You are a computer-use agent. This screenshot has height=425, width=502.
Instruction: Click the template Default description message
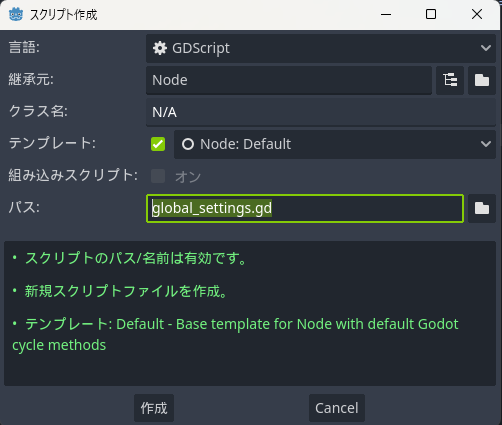[235, 334]
